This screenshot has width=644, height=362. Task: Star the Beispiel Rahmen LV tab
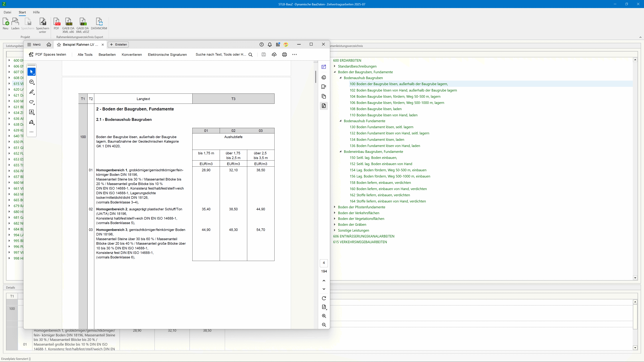[59, 44]
